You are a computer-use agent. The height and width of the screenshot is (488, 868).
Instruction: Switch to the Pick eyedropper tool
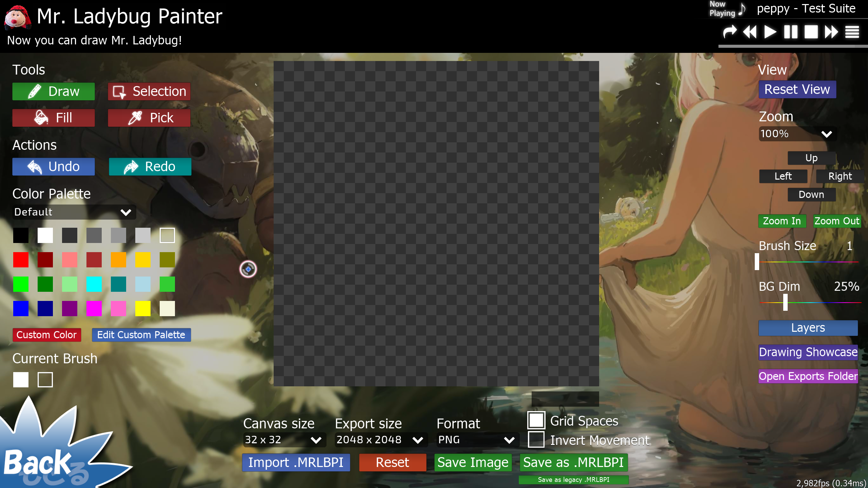(x=149, y=118)
